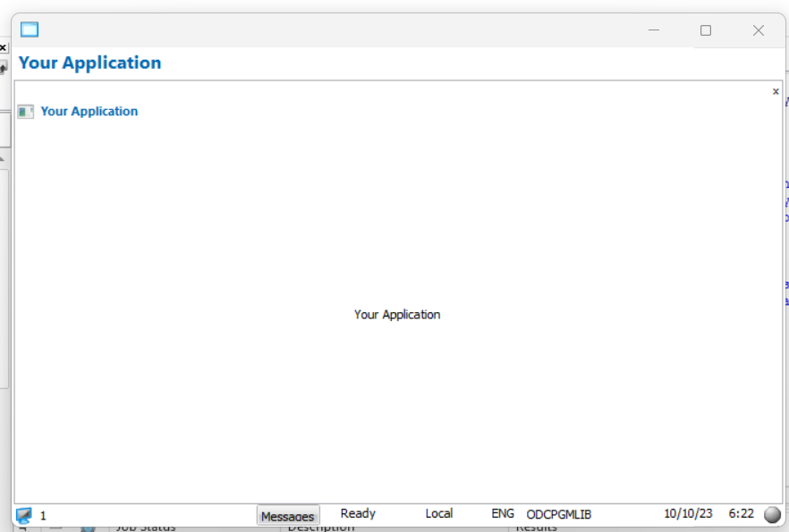The height and width of the screenshot is (532, 789).
Task: Open the Messages button in status bar
Action: point(288,515)
